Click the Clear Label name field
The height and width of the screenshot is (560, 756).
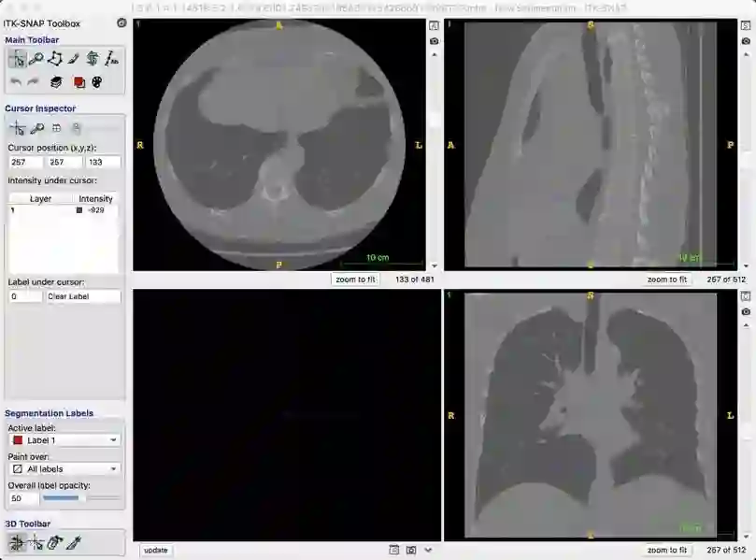[83, 296]
